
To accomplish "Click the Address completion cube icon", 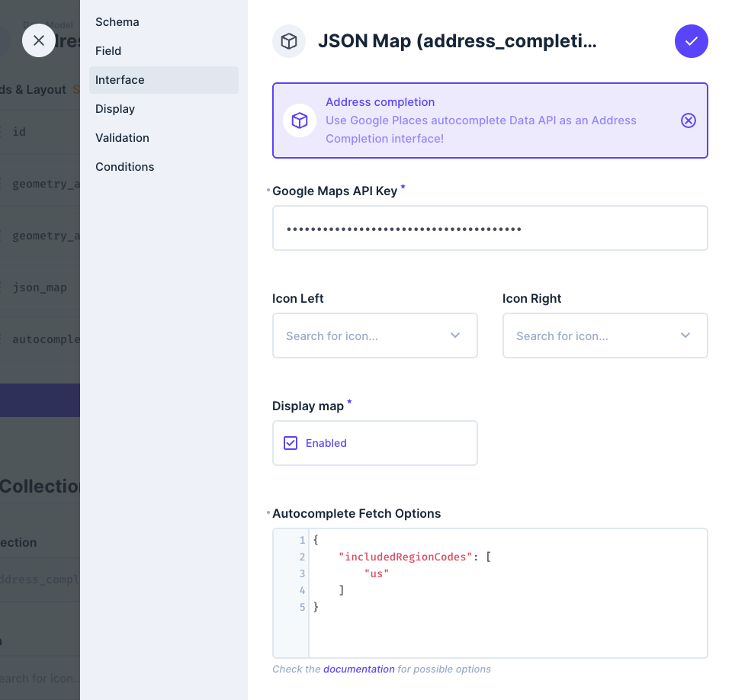I will [x=300, y=120].
